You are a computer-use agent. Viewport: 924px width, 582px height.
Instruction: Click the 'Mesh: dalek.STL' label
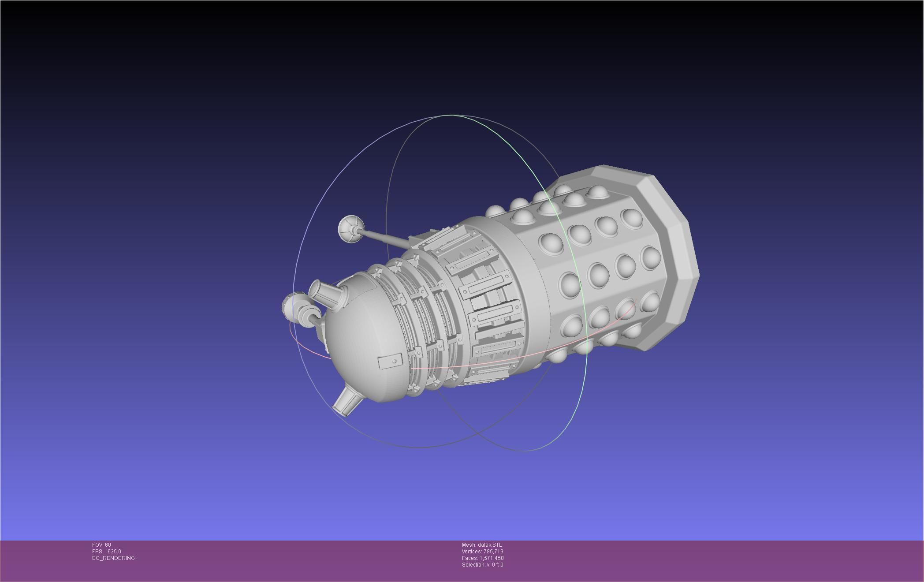(482, 545)
